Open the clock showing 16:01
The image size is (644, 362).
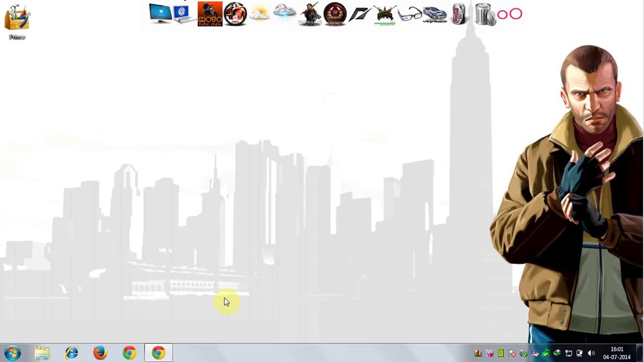tap(617, 353)
